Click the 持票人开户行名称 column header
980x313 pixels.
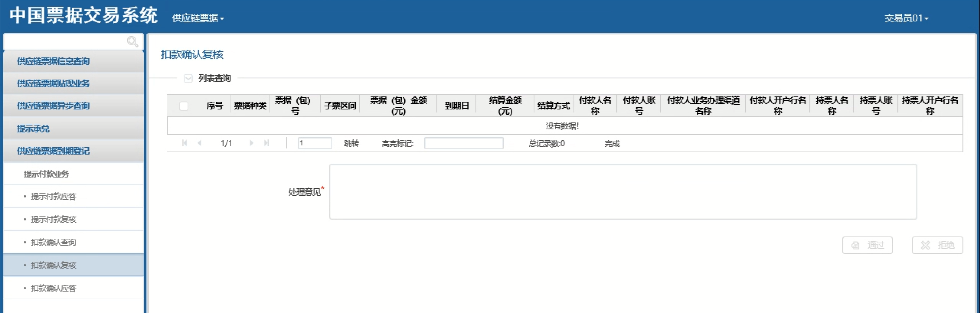(930, 106)
